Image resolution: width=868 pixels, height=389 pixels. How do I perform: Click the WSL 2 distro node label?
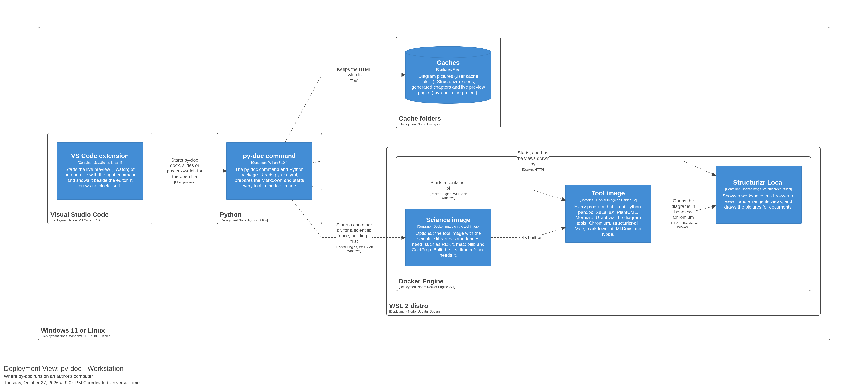[408, 306]
